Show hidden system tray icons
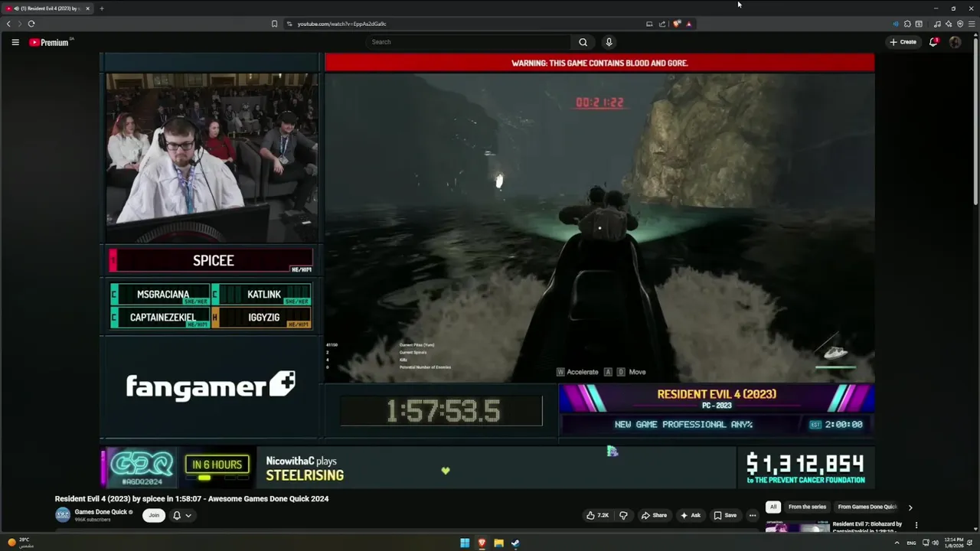This screenshot has height=551, width=980. click(897, 543)
